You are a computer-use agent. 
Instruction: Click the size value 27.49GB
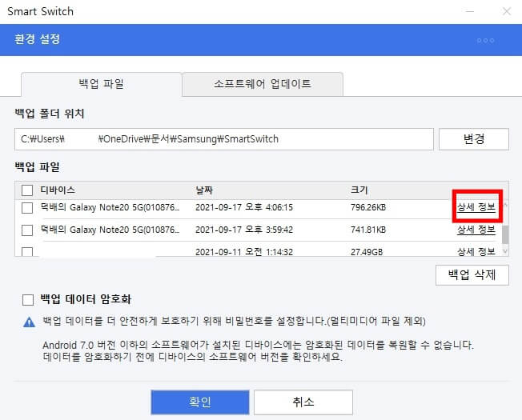pyautogui.click(x=367, y=252)
